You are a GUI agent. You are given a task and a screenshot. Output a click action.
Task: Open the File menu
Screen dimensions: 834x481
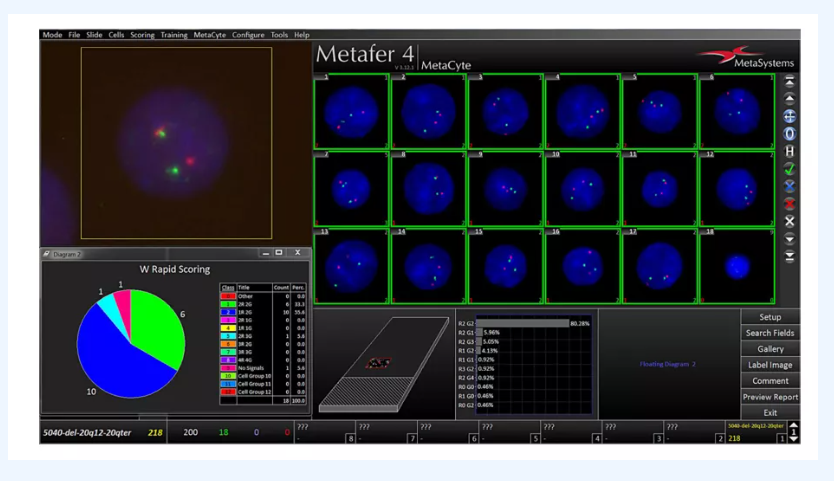74,35
